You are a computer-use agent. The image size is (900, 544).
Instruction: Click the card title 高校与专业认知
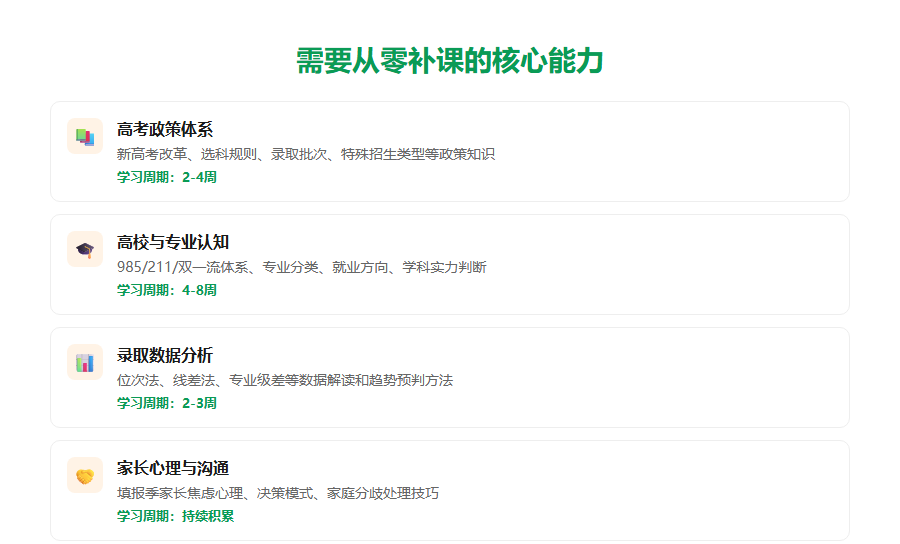[x=173, y=243]
